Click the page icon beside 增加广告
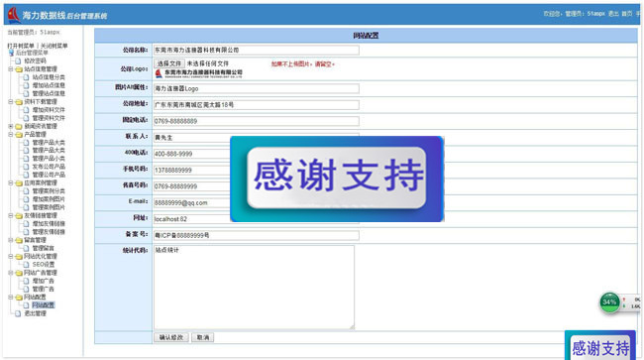Image resolution: width=644 pixels, height=360 pixels. pos(27,281)
